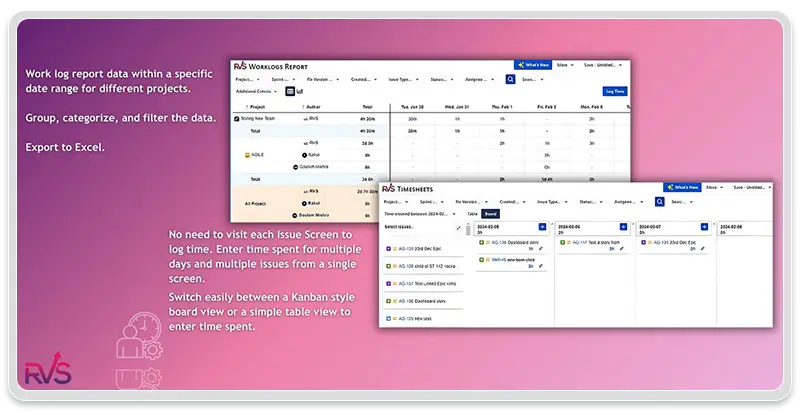
Task: Open More menu in Worklogs Report
Action: [565, 65]
